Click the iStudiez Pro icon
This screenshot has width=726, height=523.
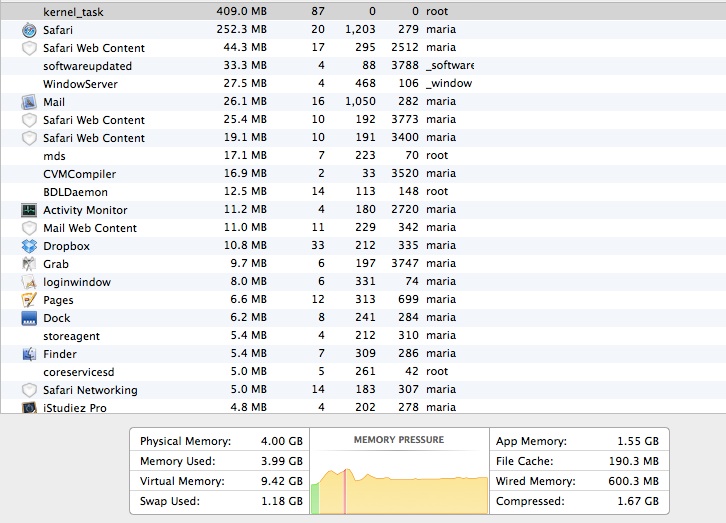pyautogui.click(x=29, y=408)
